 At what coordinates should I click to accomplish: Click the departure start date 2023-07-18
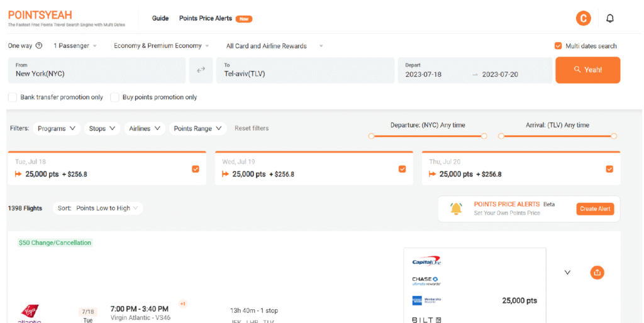(423, 74)
